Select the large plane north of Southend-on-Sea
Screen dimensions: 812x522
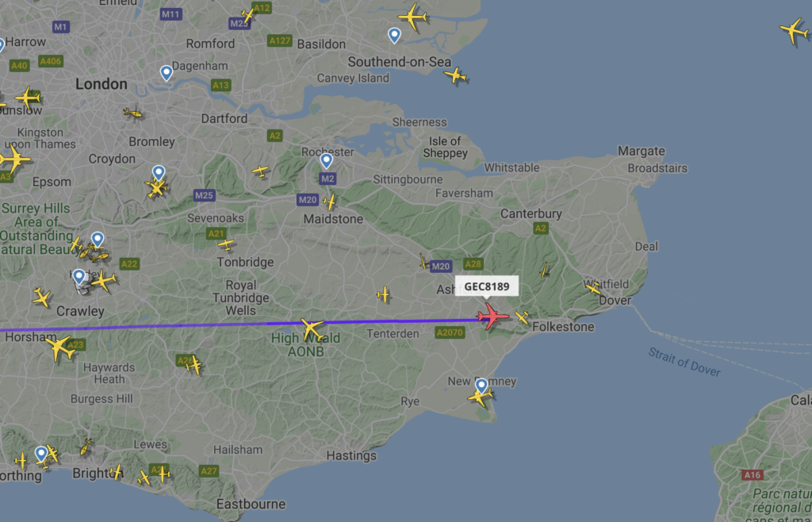pos(412,17)
